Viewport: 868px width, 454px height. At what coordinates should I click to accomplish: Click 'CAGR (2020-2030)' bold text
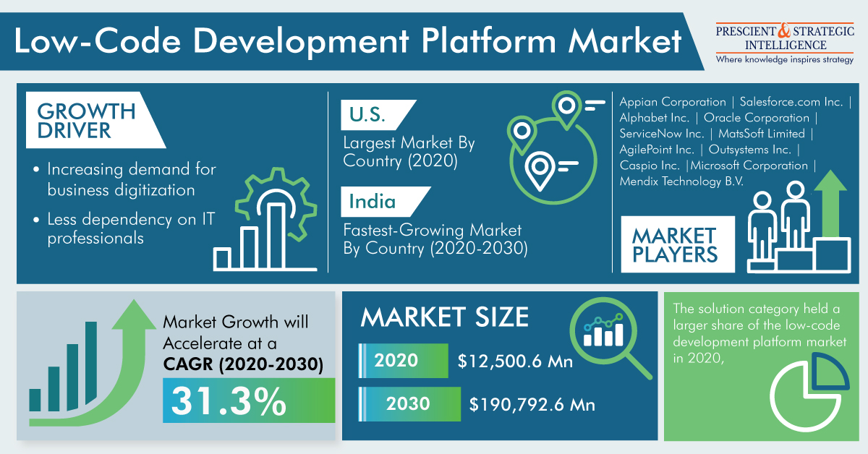[243, 364]
